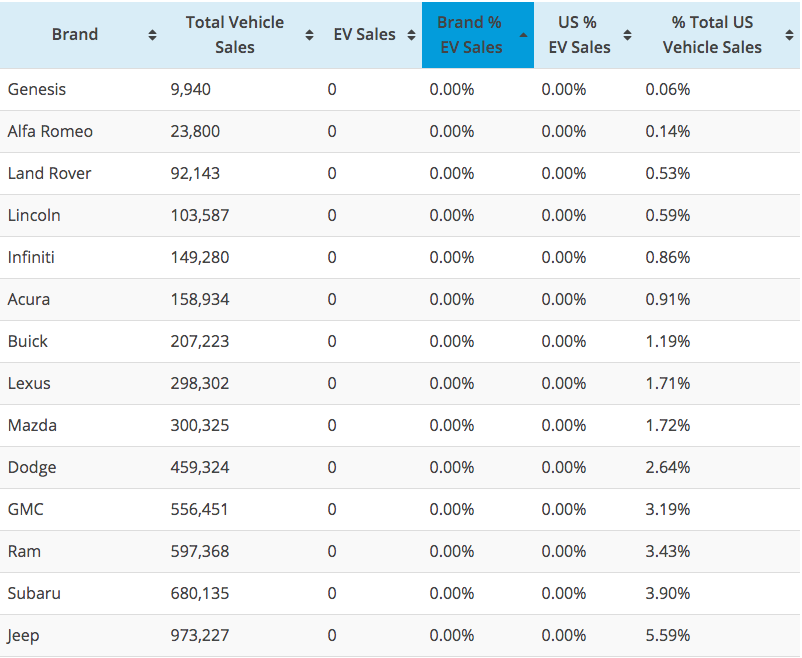Click ascending arrow in Brand % EV Sales
The height and width of the screenshot is (658, 802).
click(523, 35)
